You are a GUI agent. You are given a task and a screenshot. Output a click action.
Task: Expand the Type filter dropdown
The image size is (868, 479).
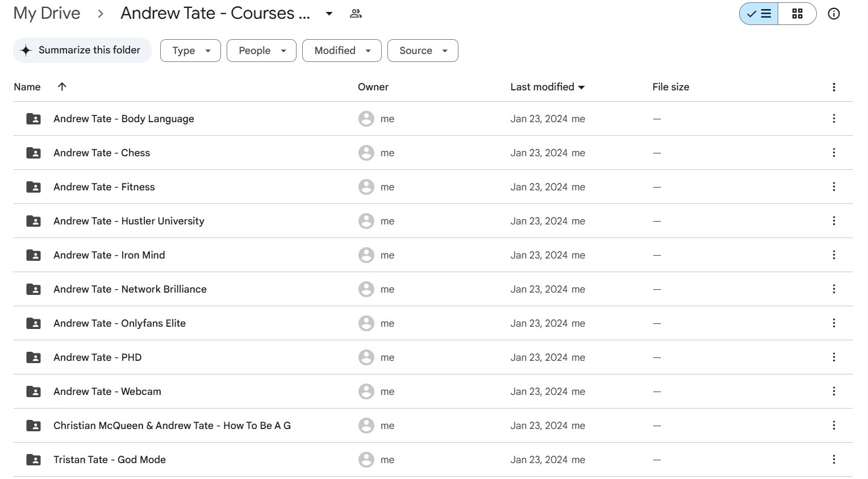(x=190, y=51)
